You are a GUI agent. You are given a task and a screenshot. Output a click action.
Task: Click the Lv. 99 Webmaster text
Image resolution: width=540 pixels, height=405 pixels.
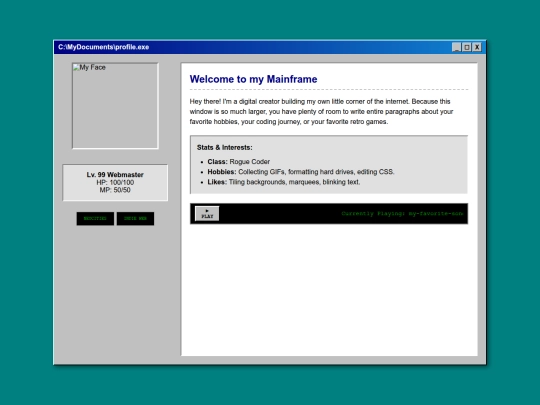pyautogui.click(x=115, y=175)
